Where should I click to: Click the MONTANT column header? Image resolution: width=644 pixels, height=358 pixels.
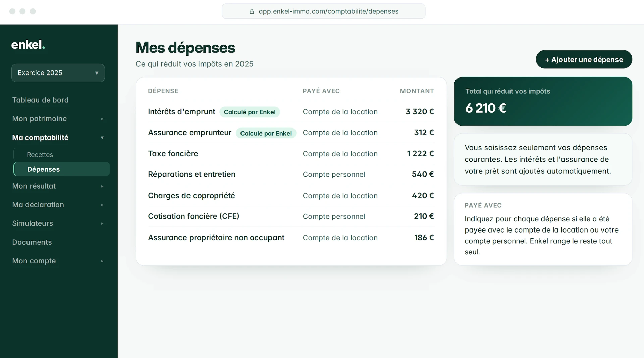click(x=417, y=91)
